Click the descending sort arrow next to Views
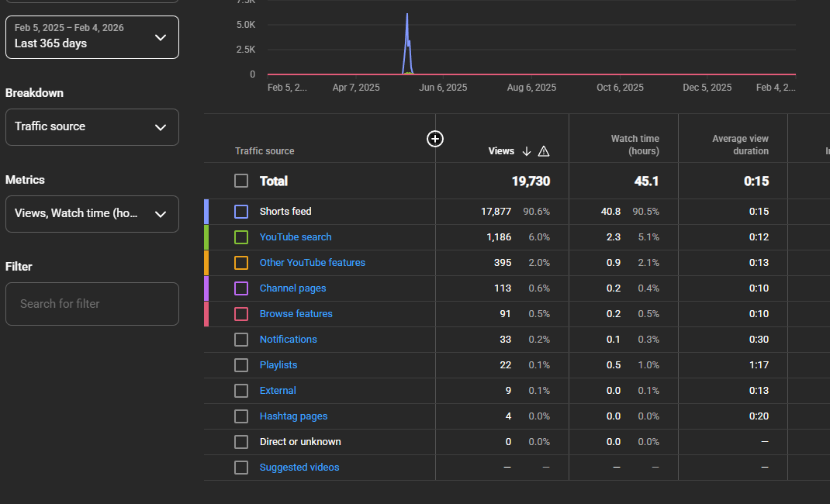Screen dimensions: 830x504 [x=527, y=151]
